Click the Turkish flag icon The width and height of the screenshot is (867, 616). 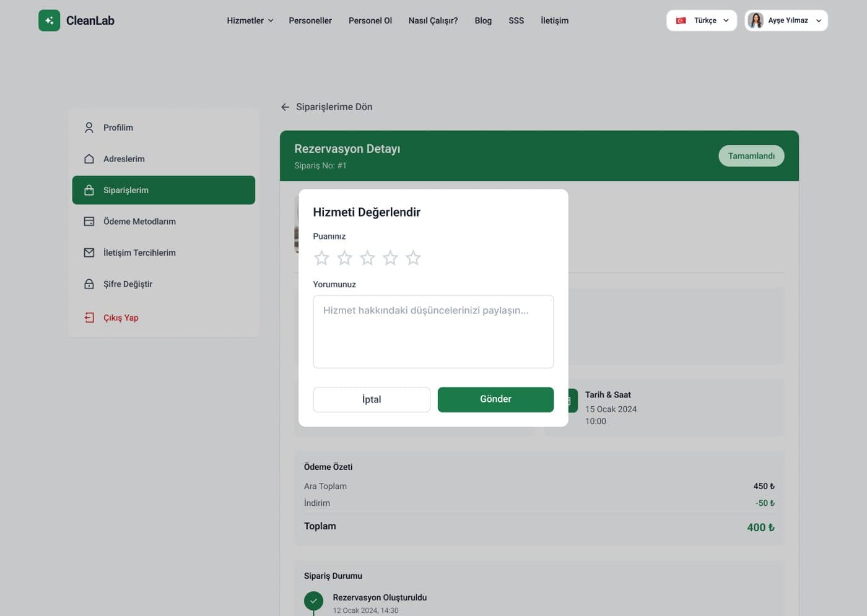[681, 20]
